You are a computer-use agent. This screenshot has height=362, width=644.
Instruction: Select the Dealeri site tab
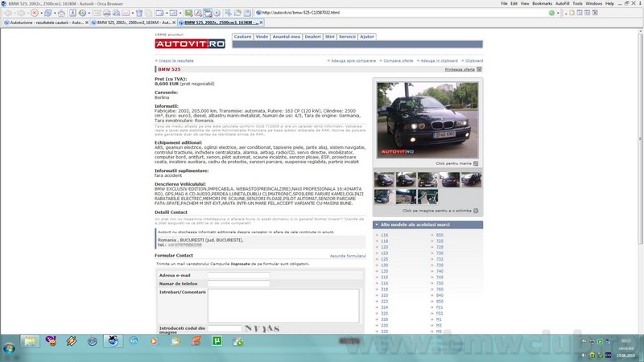[x=312, y=36]
